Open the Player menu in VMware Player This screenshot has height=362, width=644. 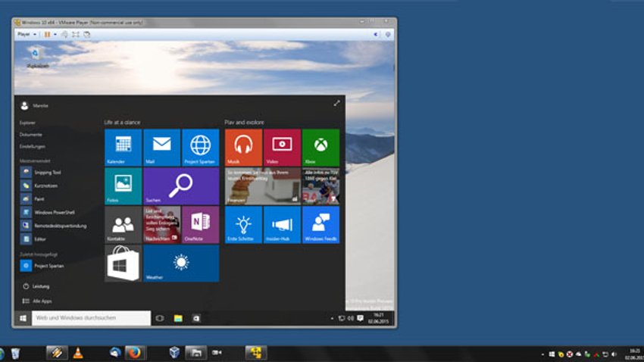(27, 35)
